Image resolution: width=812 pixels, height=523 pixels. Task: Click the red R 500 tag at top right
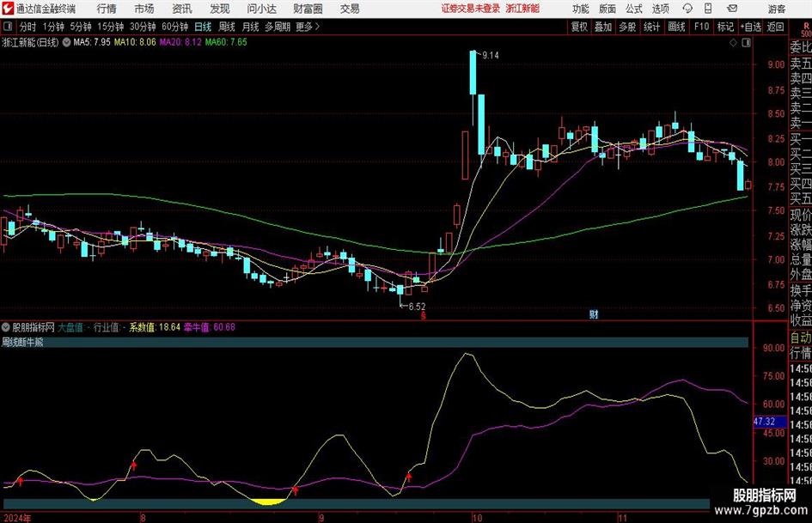(806, 29)
